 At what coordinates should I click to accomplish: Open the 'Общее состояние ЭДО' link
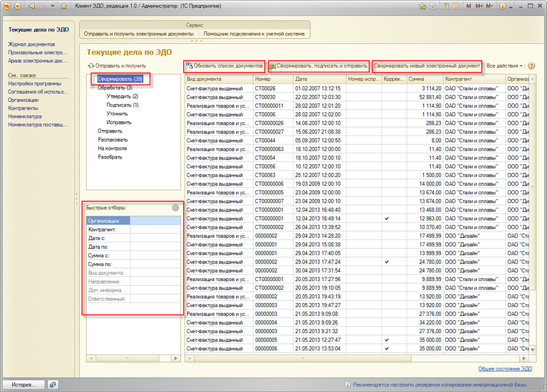(x=505, y=369)
